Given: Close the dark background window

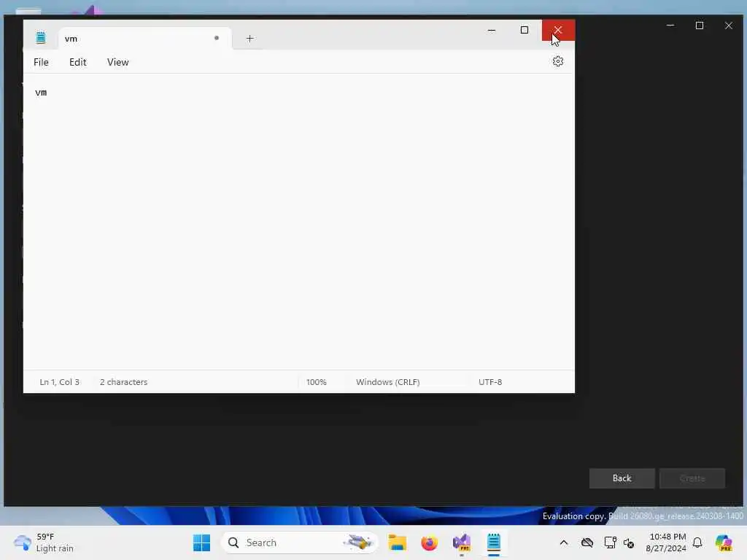Looking at the screenshot, I should click(729, 26).
